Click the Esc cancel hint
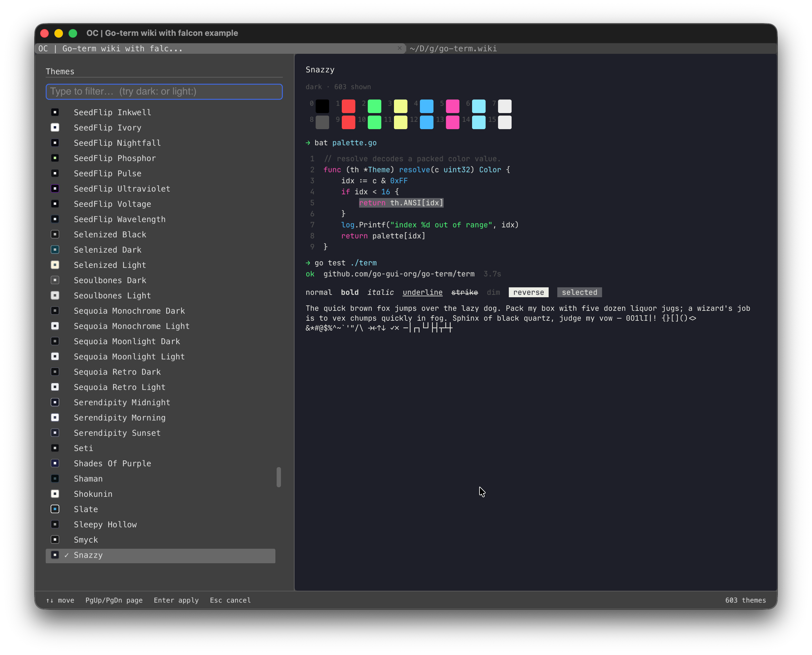Screen dimensions: 812x655 230,600
